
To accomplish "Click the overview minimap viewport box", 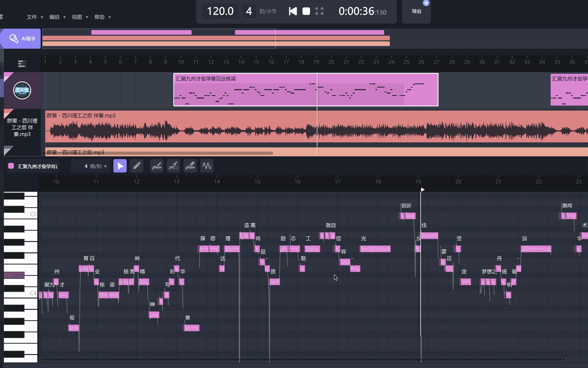I will point(159,39).
